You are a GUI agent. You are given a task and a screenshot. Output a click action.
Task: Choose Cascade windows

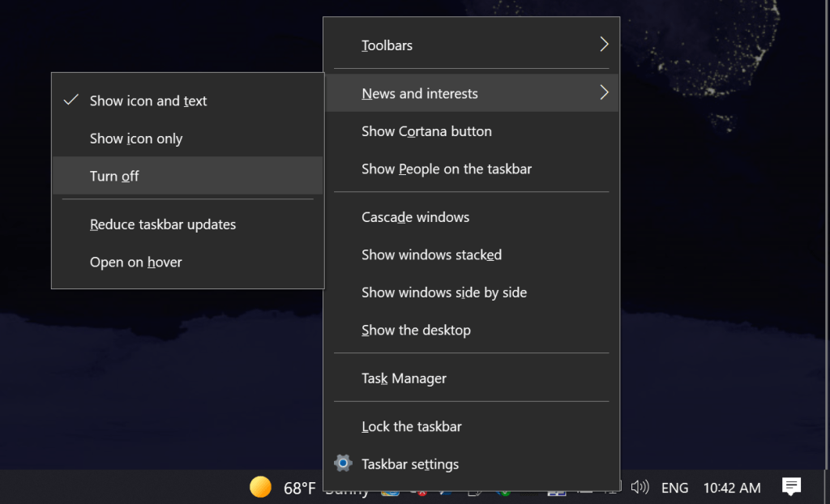tap(415, 217)
